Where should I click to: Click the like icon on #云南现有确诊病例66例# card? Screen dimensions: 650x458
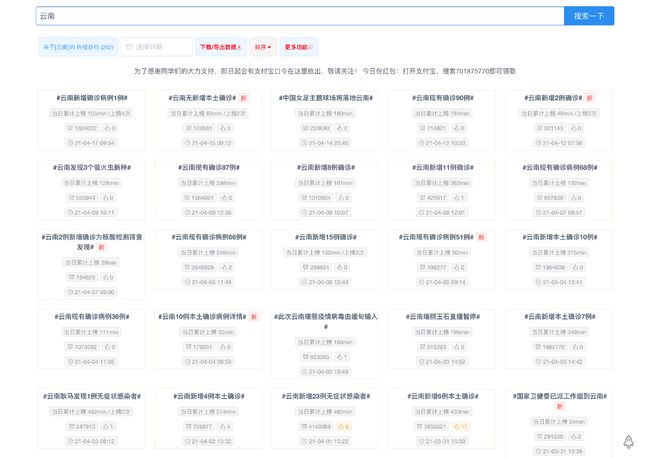[x=224, y=267]
